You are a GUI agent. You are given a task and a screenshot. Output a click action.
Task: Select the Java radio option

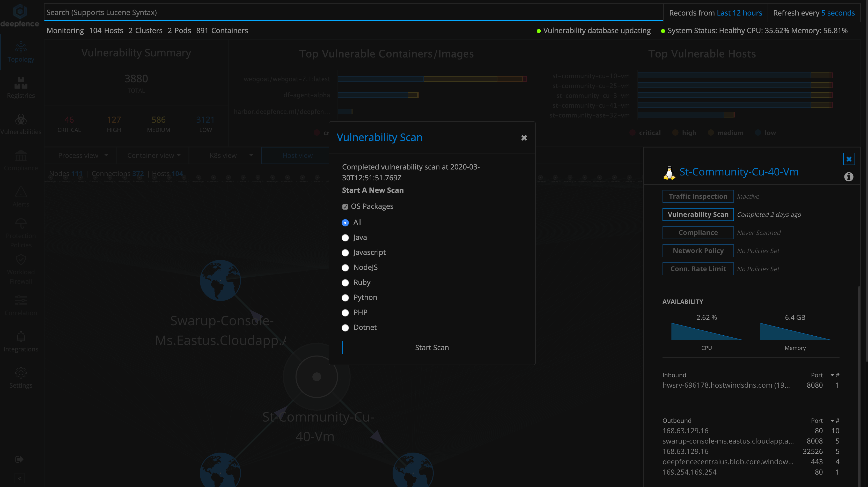pos(345,238)
